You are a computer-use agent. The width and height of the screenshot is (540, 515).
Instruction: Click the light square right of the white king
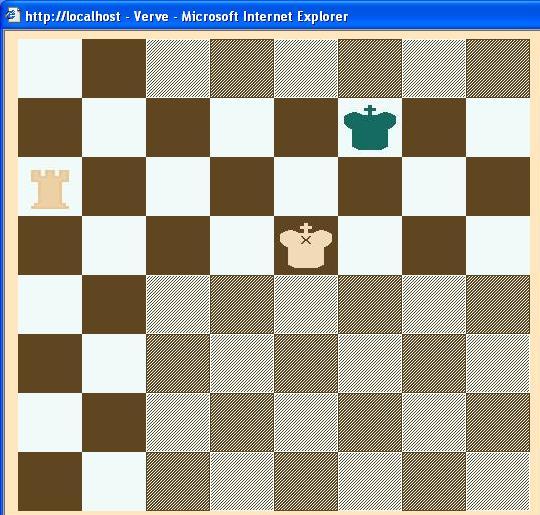click(x=370, y=245)
